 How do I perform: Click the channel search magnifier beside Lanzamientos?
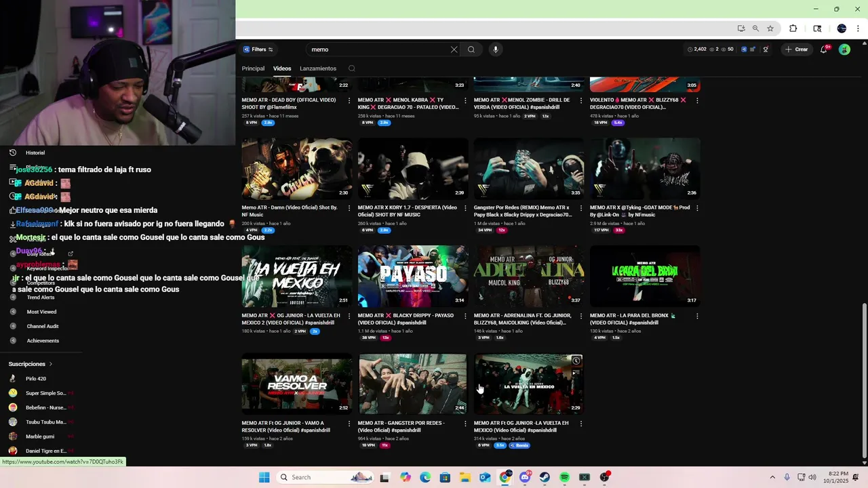pyautogui.click(x=351, y=68)
